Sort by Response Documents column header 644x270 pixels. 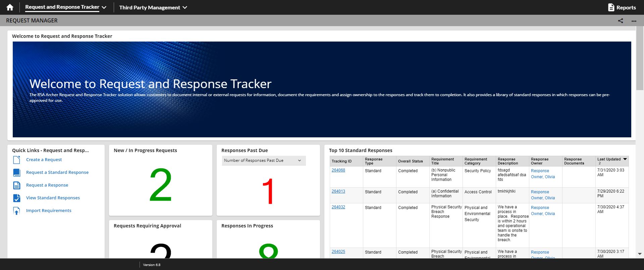click(574, 161)
